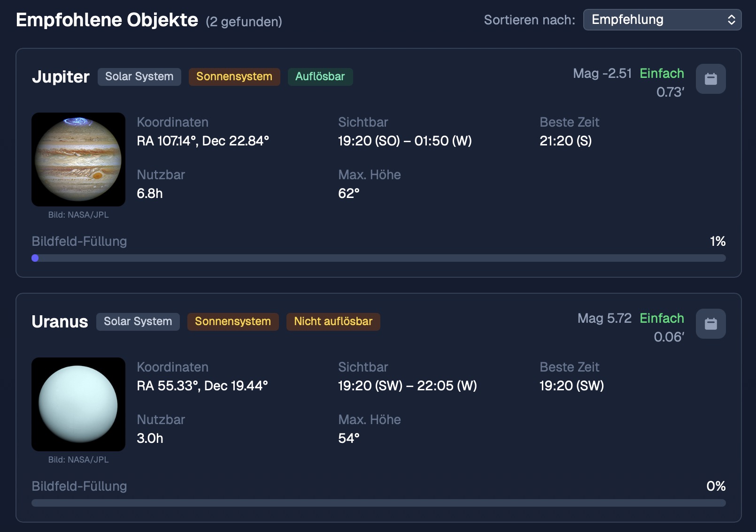756x532 pixels.
Task: Click the 'Empfohlene Objekte' heading
Action: point(107,20)
